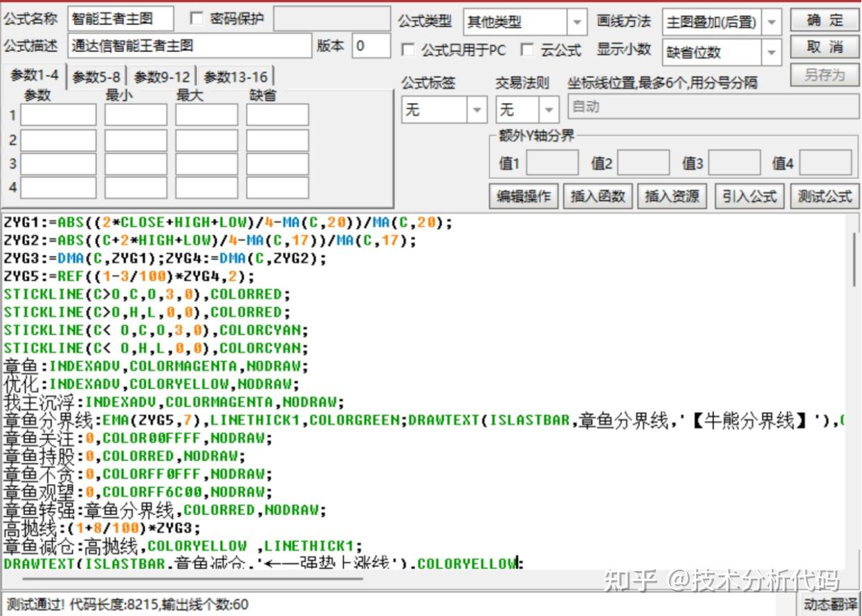Click the 引入公式 button

[750, 196]
